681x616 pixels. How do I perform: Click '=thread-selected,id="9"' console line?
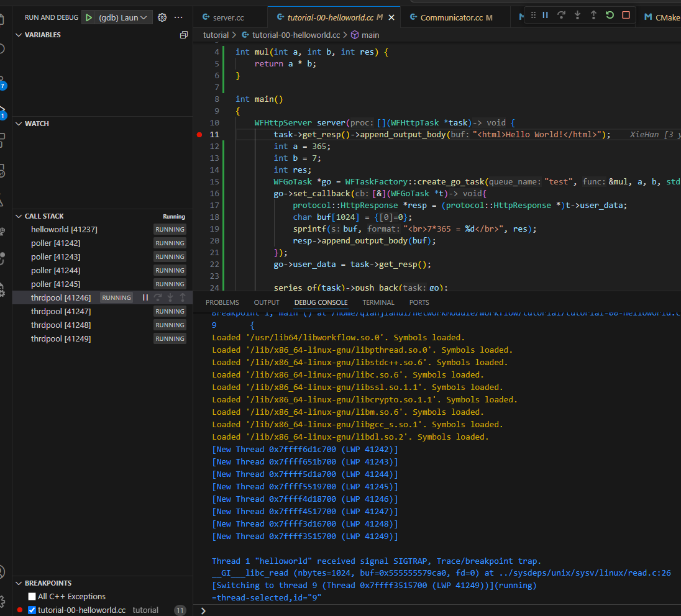(x=267, y=598)
